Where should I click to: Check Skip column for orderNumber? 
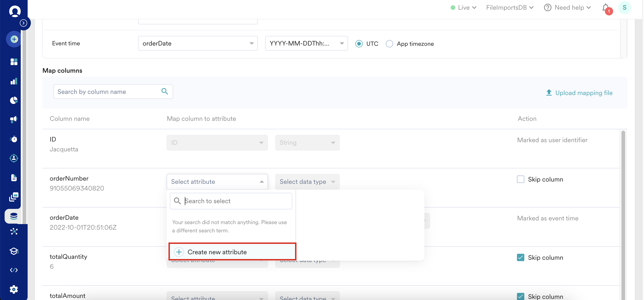click(x=520, y=179)
